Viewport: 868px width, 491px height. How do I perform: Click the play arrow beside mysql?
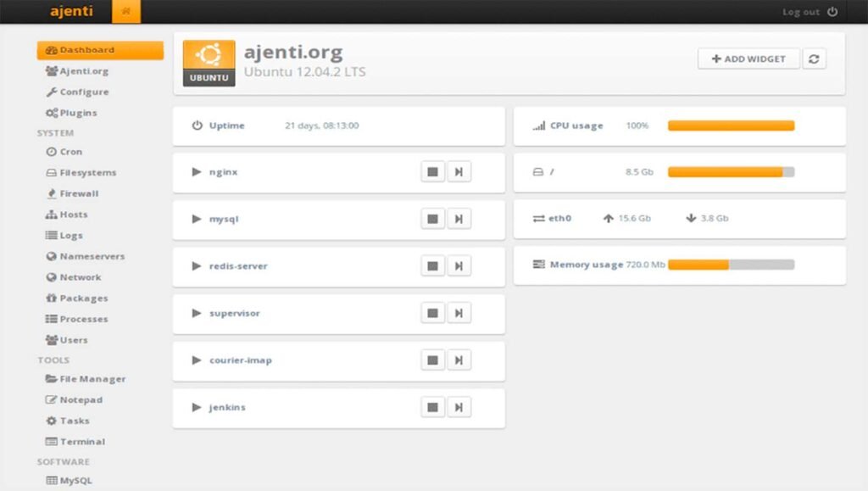point(197,219)
